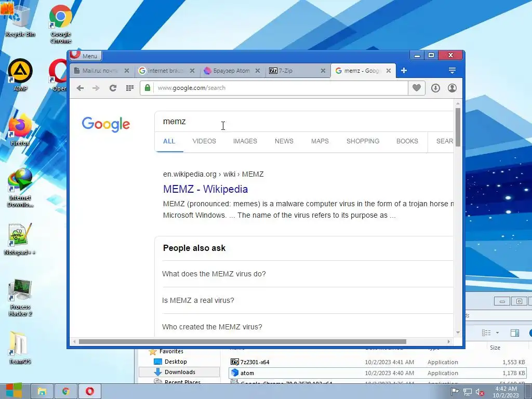Reload the page
The height and width of the screenshot is (399, 532).
(113, 88)
